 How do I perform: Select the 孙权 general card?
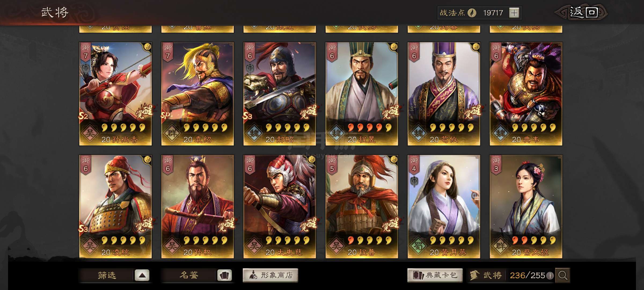[197, 206]
